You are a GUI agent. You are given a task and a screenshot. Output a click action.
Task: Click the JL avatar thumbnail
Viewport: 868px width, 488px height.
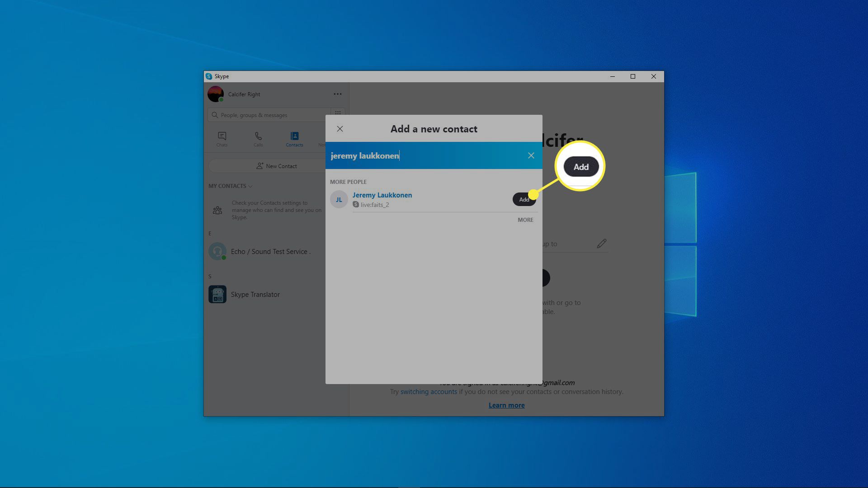[339, 199]
